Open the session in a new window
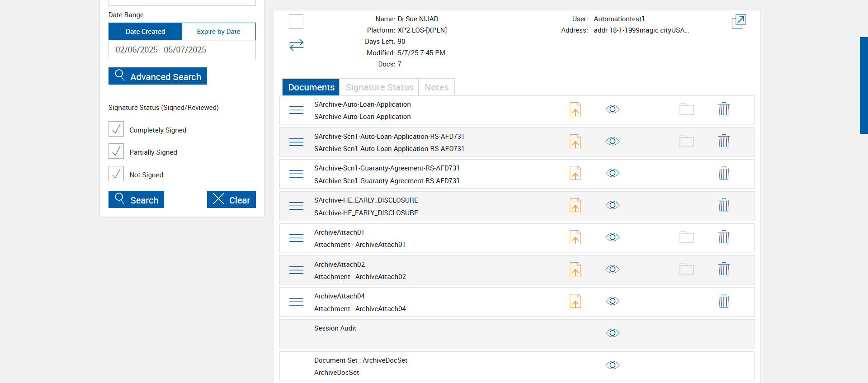 pos(739,21)
